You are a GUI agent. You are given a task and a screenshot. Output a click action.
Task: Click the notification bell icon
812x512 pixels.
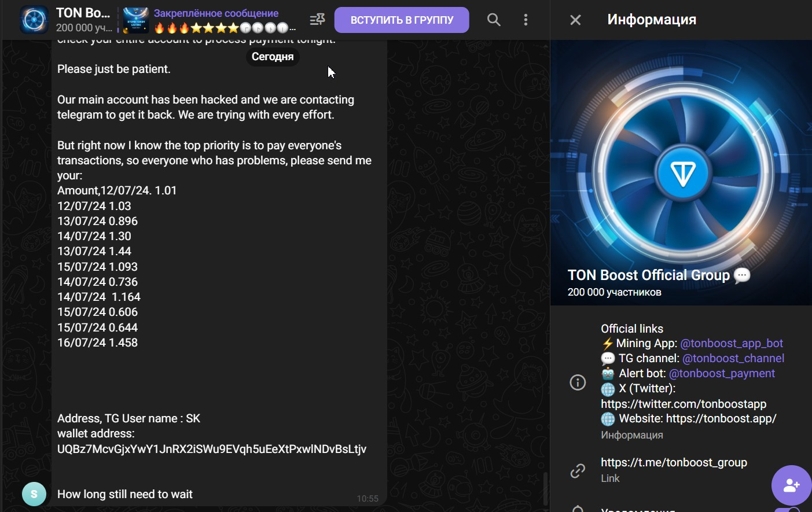[578, 509]
